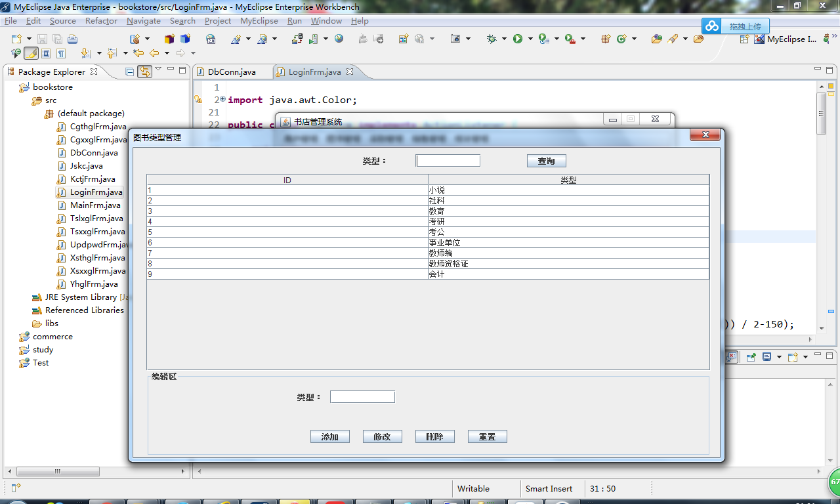
Task: Focus the top 类型 search input field
Action: (448, 161)
